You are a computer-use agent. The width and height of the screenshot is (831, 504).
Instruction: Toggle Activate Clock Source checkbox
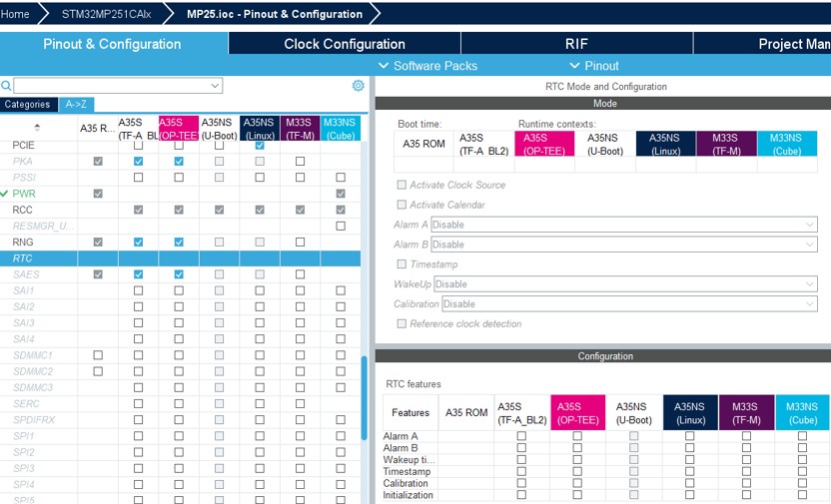point(402,185)
